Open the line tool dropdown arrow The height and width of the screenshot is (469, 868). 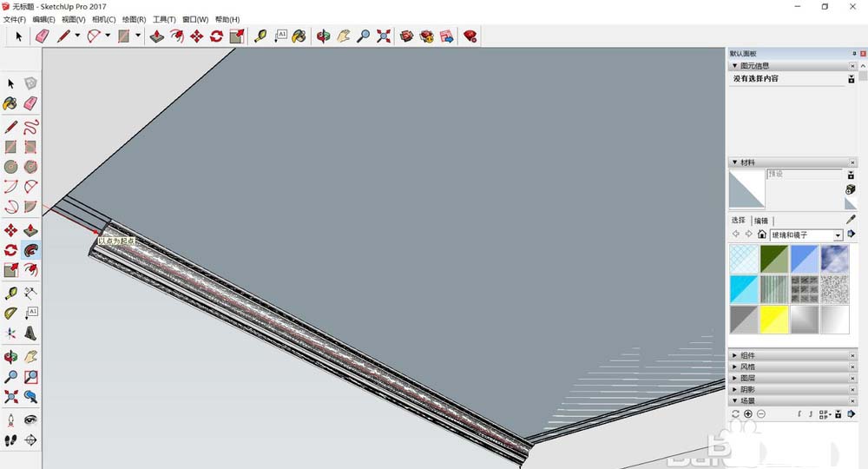click(x=77, y=36)
